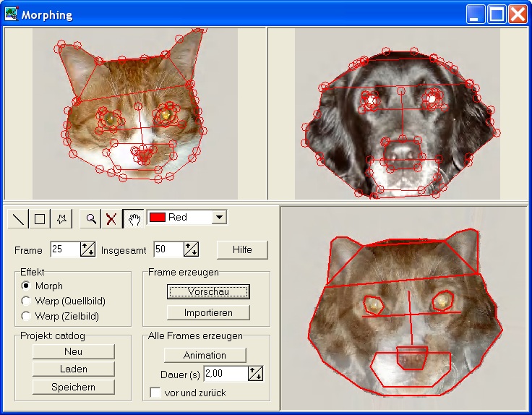The height and width of the screenshot is (415, 532).
Task: Close the Morphing window
Action: [518, 14]
